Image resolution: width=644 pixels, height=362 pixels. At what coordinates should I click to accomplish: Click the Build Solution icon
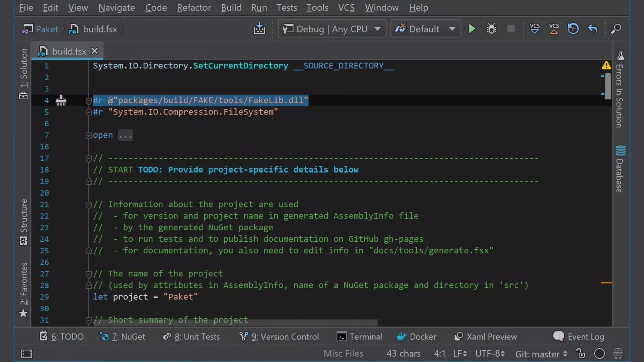259,29
